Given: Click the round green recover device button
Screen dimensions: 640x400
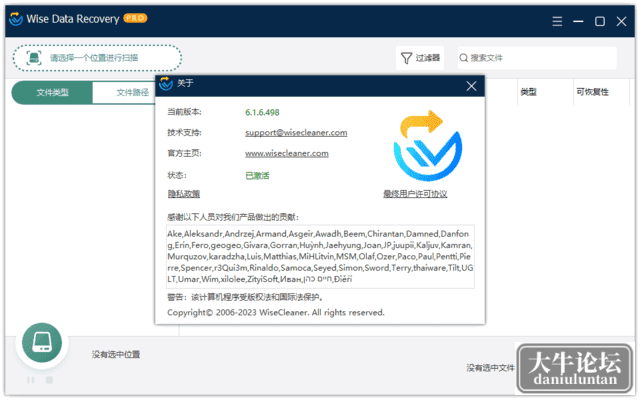Looking at the screenshot, I should (x=42, y=343).
